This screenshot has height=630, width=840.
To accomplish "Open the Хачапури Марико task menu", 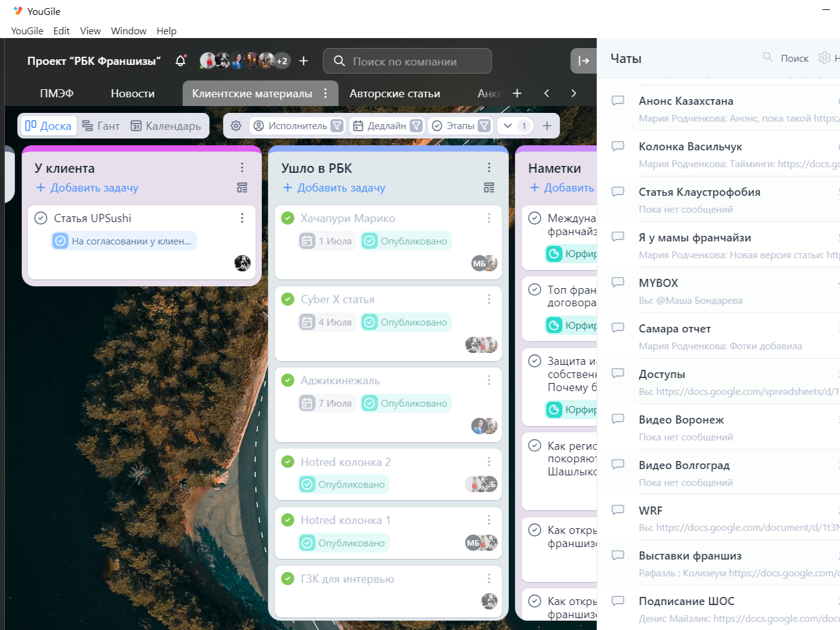I will (x=489, y=218).
